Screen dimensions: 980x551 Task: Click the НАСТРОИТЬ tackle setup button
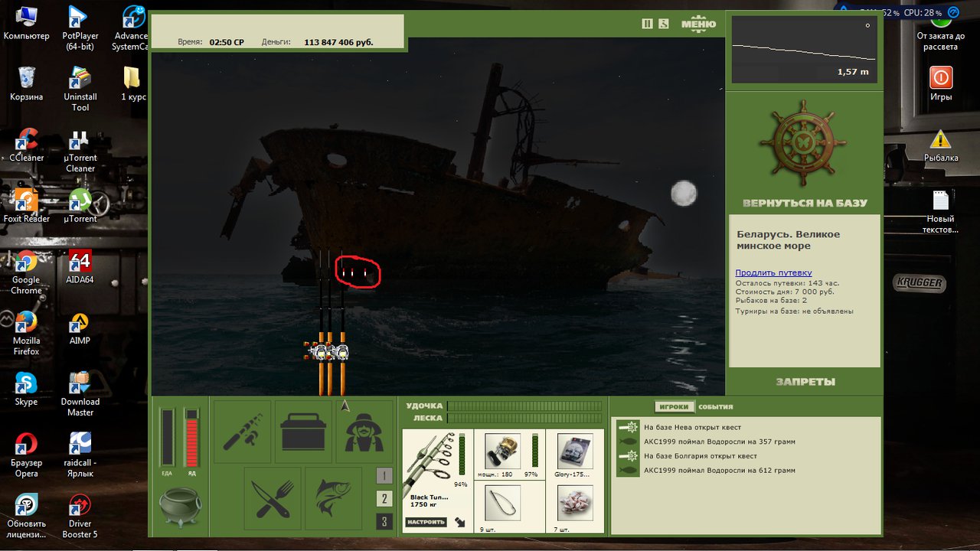point(426,522)
